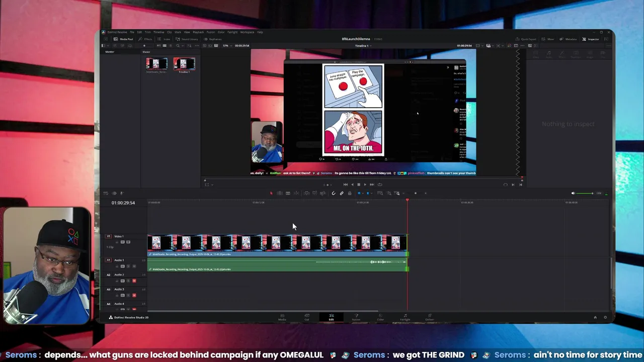
Task: Click the Replace Clip icon
Action: (323, 193)
